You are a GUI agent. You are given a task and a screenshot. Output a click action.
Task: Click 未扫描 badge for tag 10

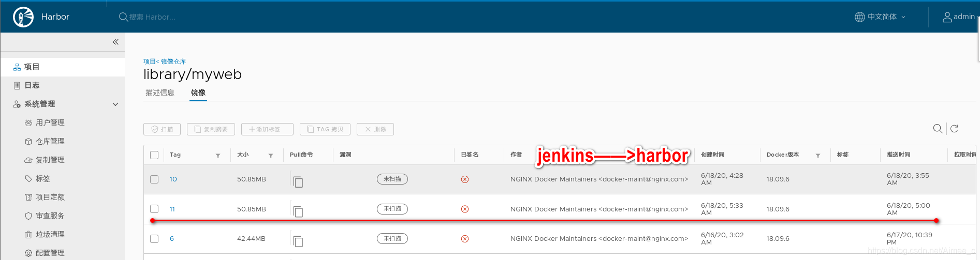[x=392, y=179]
